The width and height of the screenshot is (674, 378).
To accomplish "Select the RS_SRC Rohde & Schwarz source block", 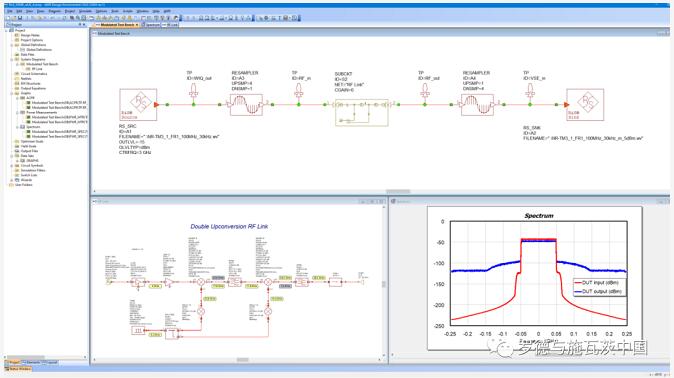I will (138, 104).
